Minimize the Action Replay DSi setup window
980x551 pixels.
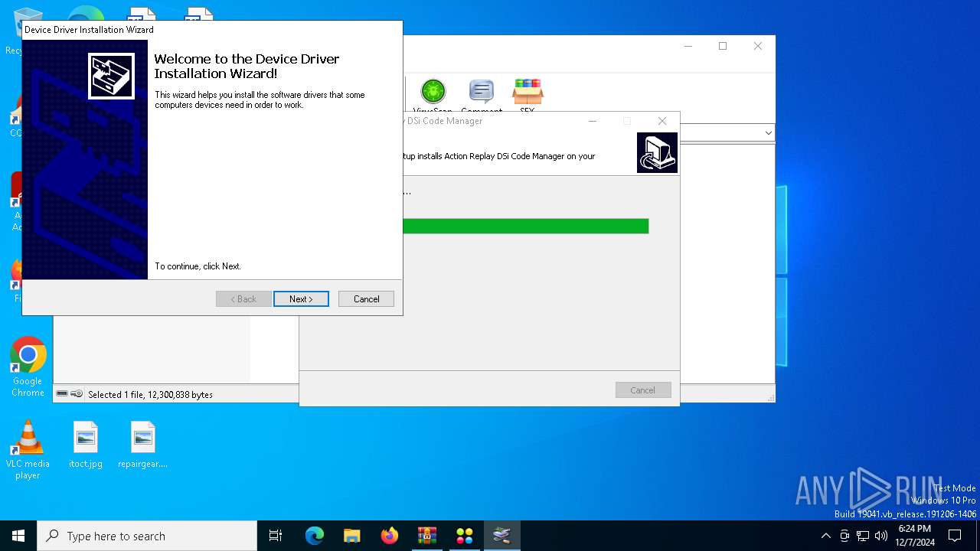593,121
